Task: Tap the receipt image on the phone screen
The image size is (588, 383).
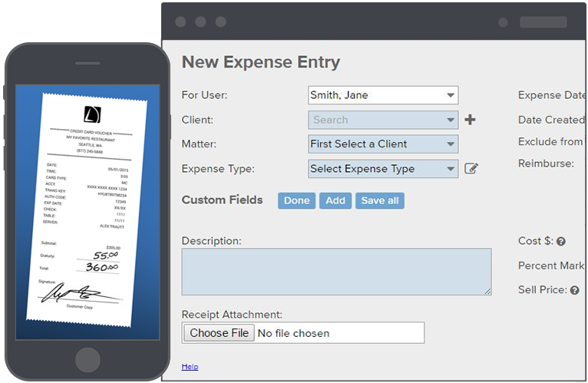Action: point(87,210)
